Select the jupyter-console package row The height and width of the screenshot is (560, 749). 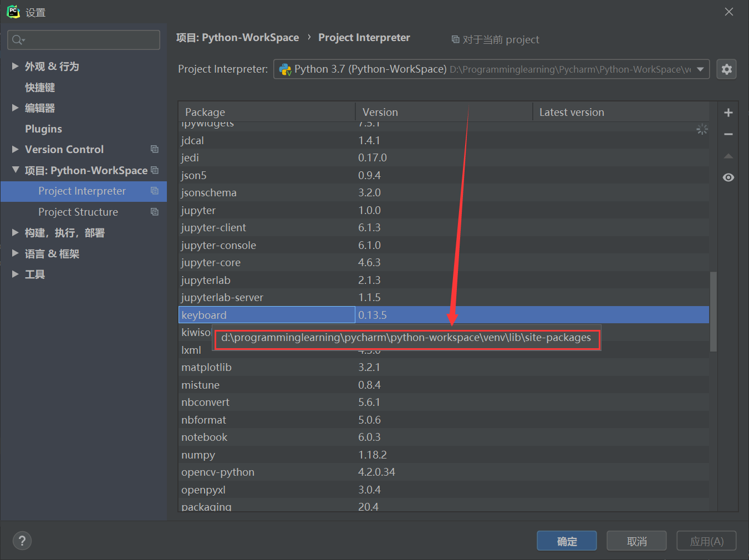[x=444, y=245]
